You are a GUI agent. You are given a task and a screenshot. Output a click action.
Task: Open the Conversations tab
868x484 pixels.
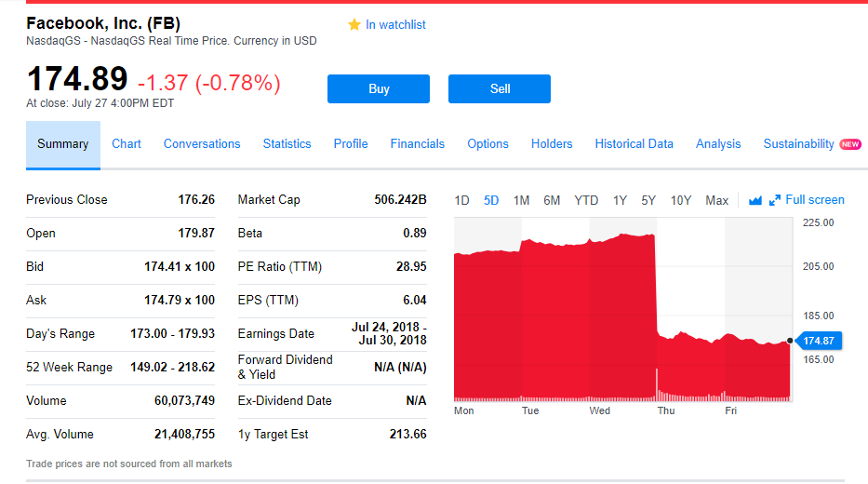(x=202, y=144)
